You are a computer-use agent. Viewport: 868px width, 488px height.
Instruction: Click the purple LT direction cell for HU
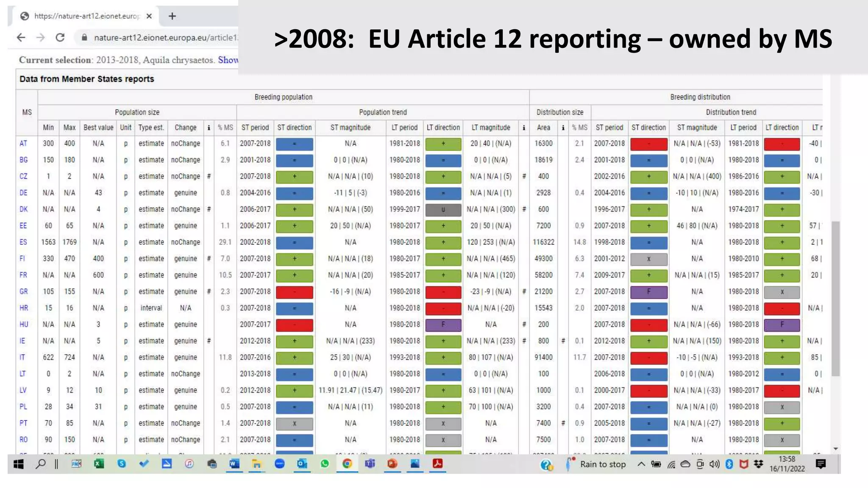click(443, 325)
